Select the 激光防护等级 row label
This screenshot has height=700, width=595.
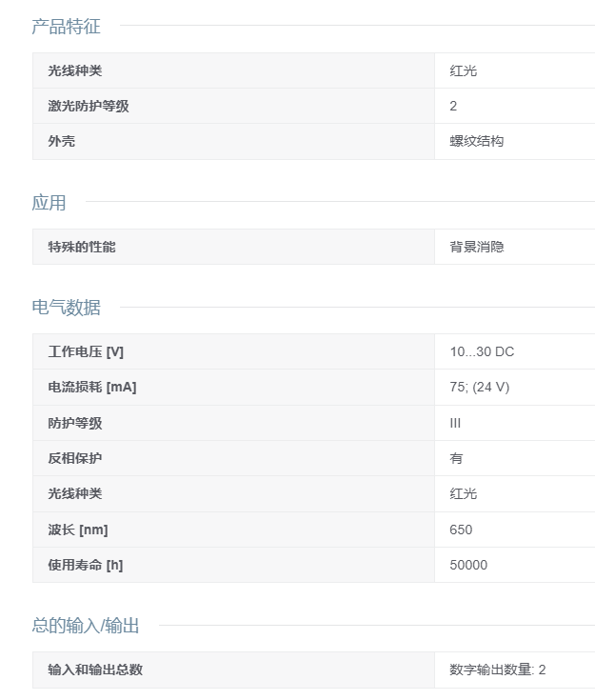89,106
